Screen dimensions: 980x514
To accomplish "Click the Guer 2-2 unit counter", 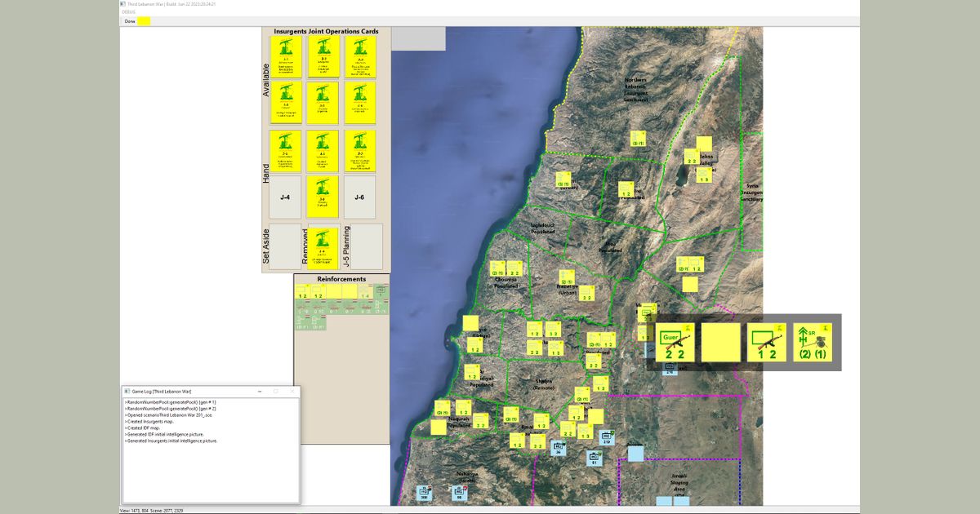I will (x=675, y=343).
